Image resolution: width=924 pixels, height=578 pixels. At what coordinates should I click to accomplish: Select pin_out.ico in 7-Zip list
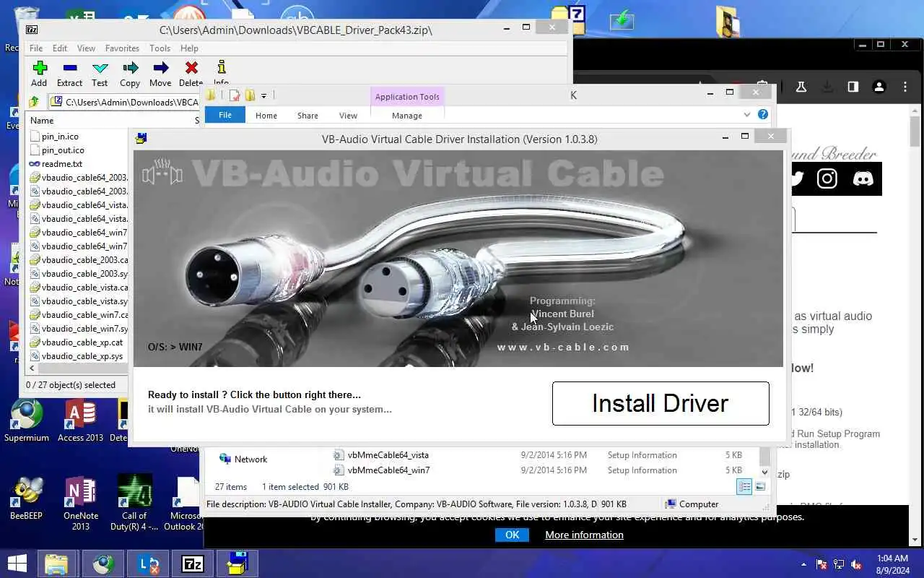tap(63, 150)
